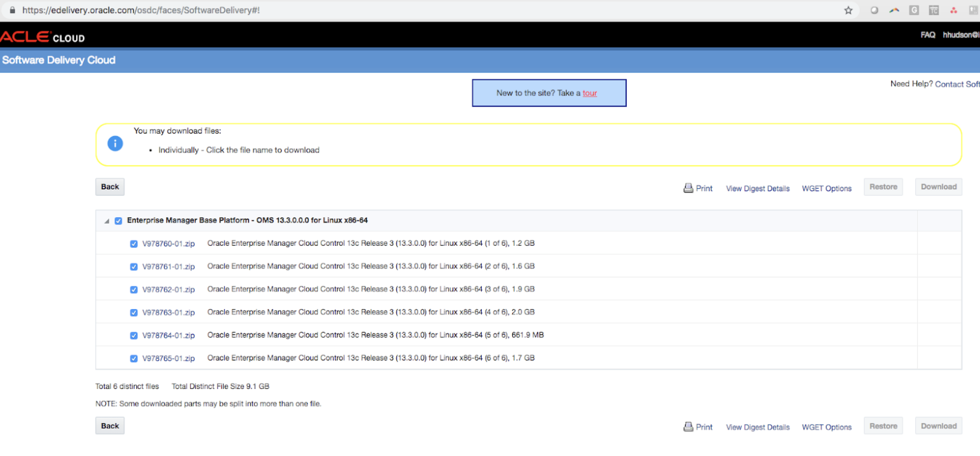Open the red dots browser extension icon
The width and height of the screenshot is (980, 456).
[x=953, y=10]
